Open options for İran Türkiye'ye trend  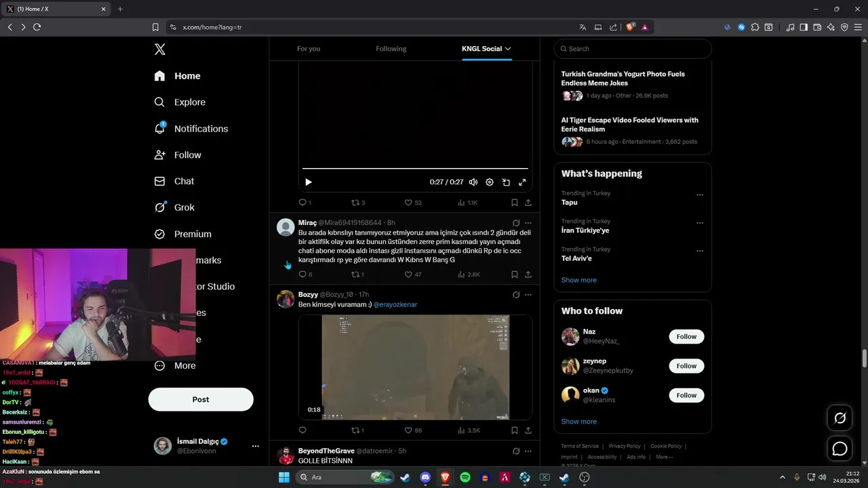(x=700, y=223)
